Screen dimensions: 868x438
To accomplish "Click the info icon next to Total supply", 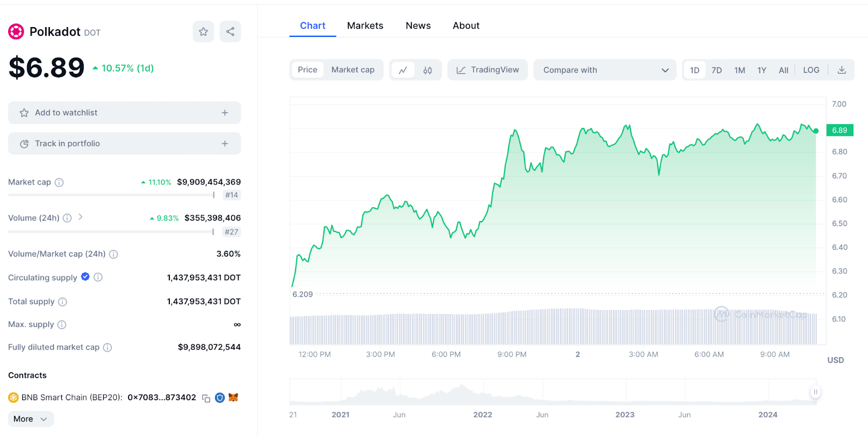I will [x=62, y=302].
